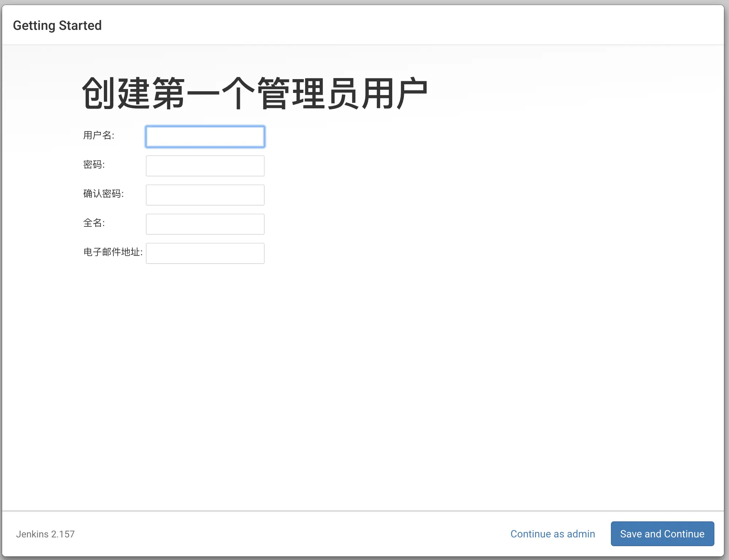Click the number 2.157 in the footer

coord(63,534)
